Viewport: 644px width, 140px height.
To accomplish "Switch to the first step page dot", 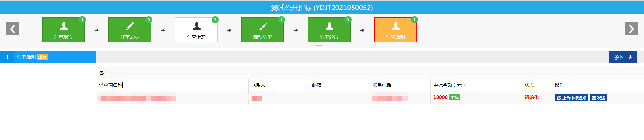I will 311,45.
